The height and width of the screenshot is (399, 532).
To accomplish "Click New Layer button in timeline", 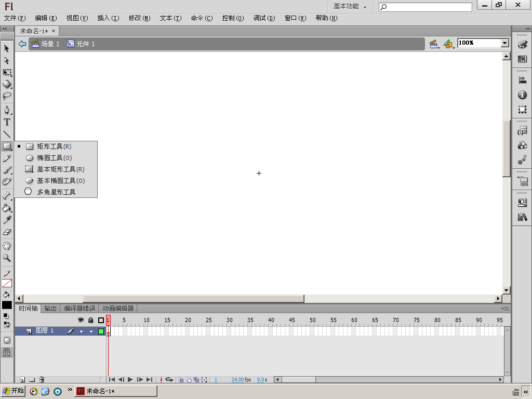I will (x=22, y=380).
